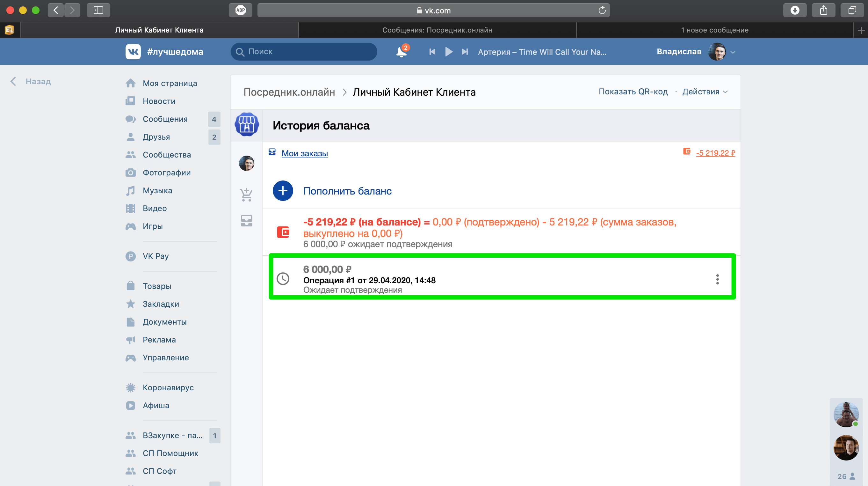Open three-dot menu for Operation #1

tap(717, 279)
